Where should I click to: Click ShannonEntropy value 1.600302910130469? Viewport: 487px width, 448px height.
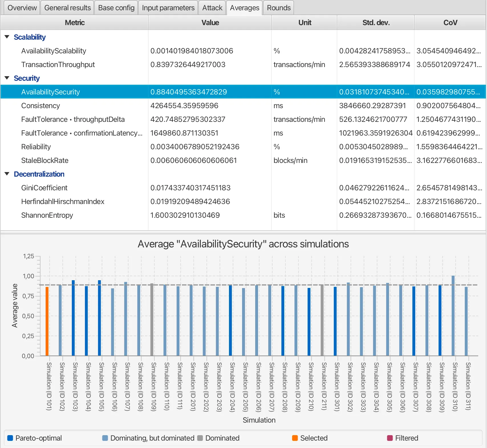tap(185, 215)
